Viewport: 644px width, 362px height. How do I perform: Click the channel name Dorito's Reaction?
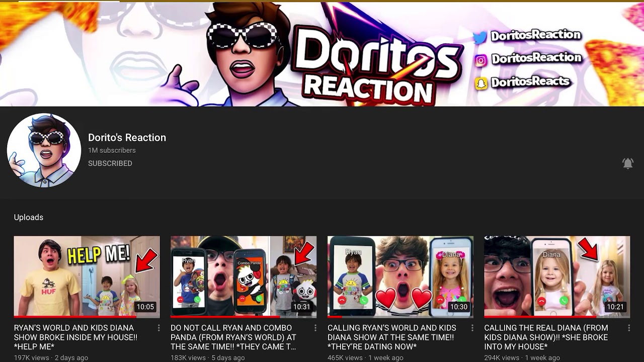(x=127, y=137)
